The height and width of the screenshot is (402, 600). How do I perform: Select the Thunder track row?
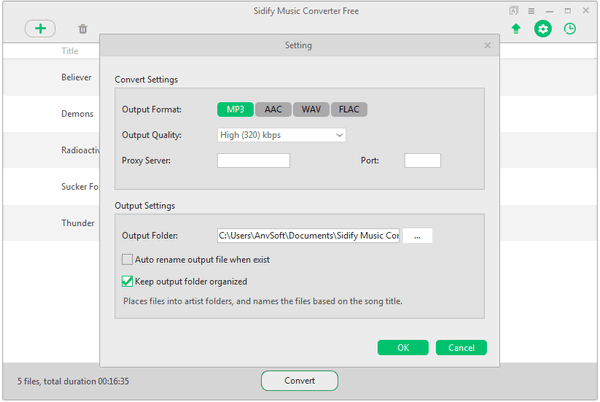(x=51, y=223)
